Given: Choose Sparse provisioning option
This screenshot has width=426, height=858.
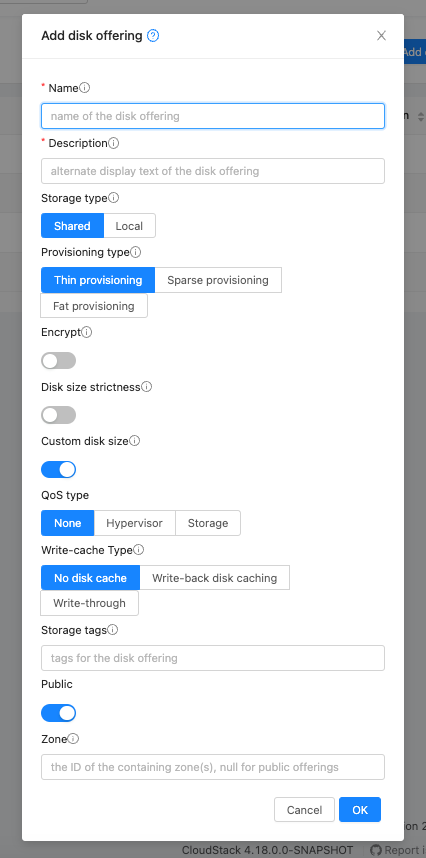Looking at the screenshot, I should tap(218, 280).
